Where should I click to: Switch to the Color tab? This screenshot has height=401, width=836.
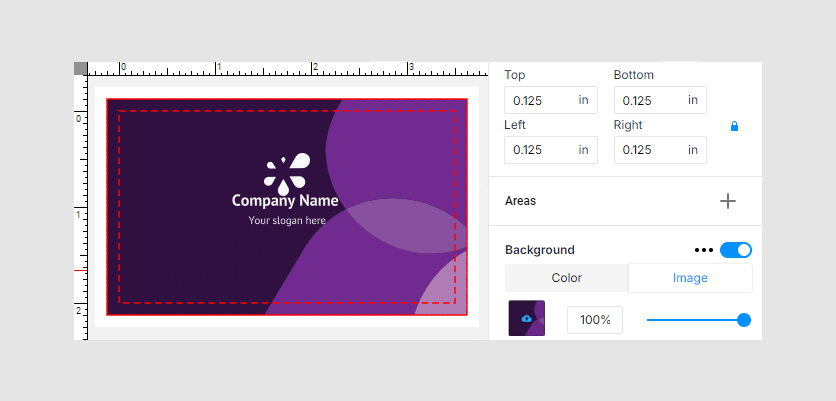566,278
